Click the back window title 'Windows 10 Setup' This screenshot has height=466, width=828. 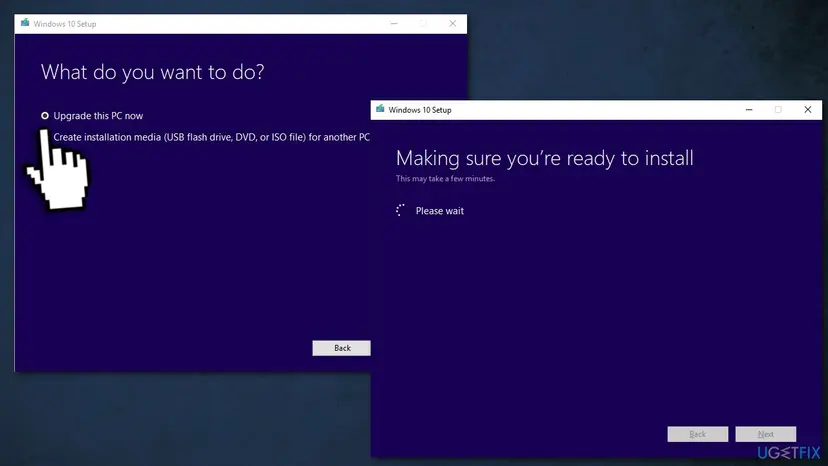click(64, 24)
